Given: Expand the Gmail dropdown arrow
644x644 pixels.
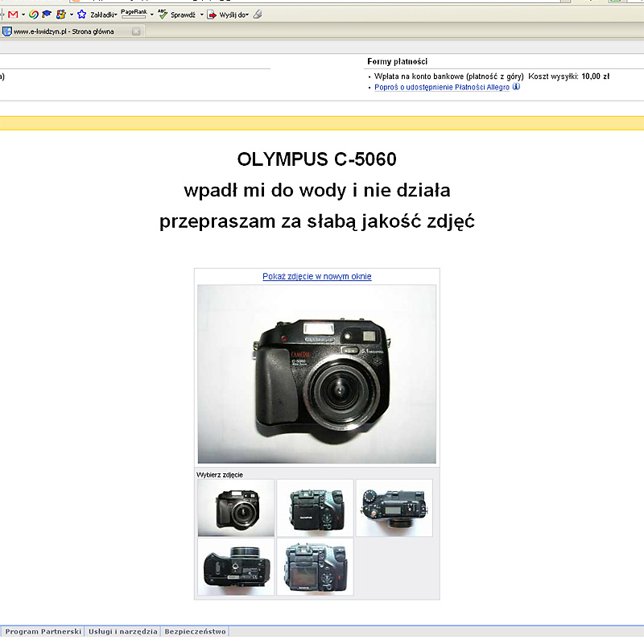Looking at the screenshot, I should [23, 14].
